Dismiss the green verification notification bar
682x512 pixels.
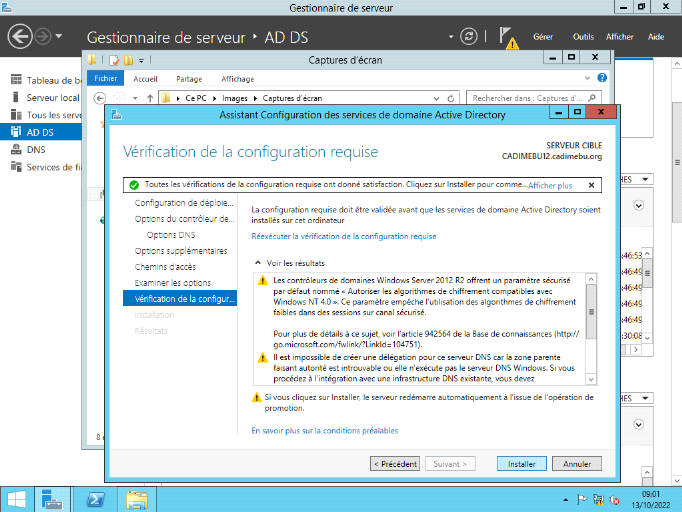(x=592, y=185)
